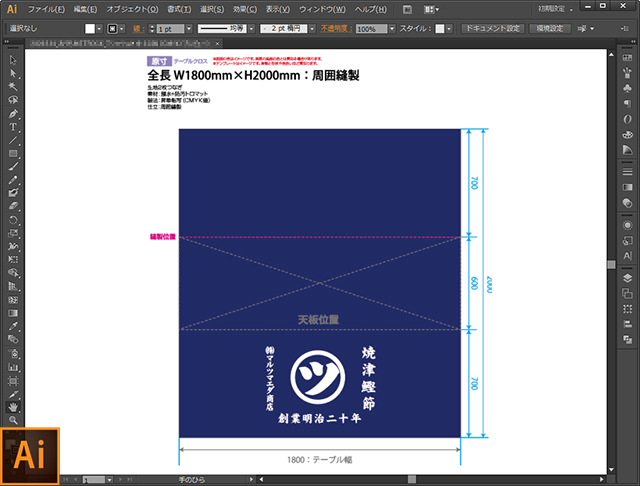
Task: Select the Selection (black arrow) tool
Action: click(x=13, y=60)
